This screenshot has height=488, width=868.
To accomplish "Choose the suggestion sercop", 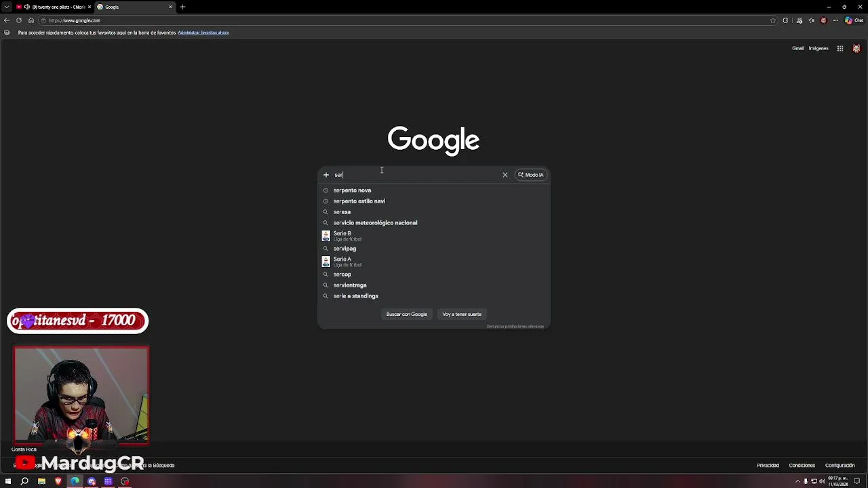I will 433,274.
